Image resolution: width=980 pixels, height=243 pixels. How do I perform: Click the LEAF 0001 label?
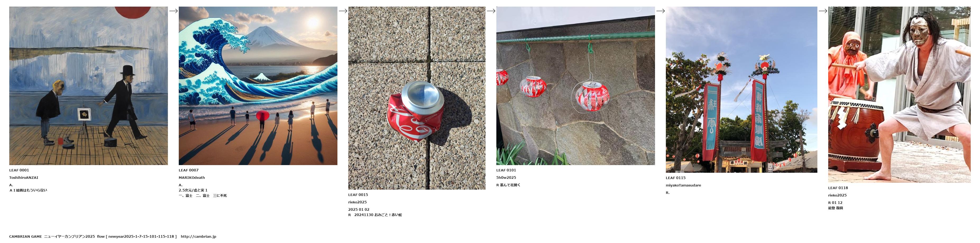tap(19, 170)
